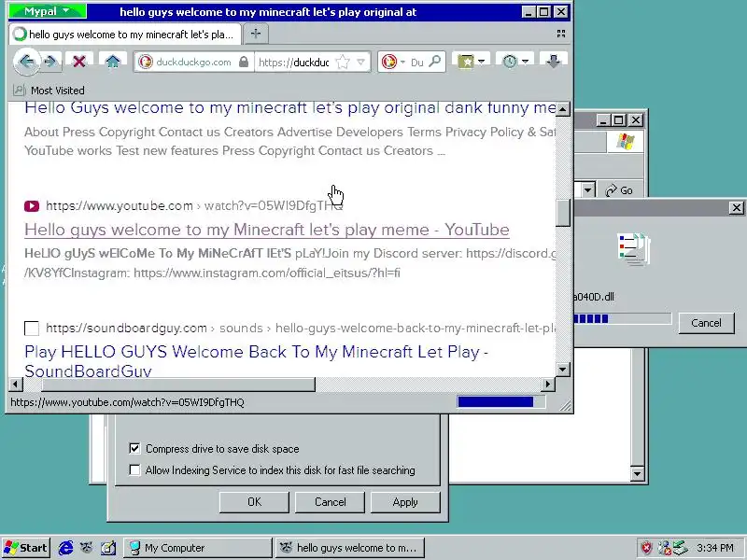Viewport: 747px width, 560px height.
Task: Open the Mypal application menu
Action: [48, 11]
